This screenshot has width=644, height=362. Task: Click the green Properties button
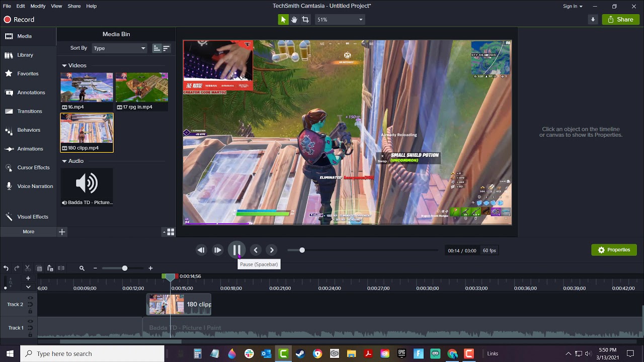[614, 250]
